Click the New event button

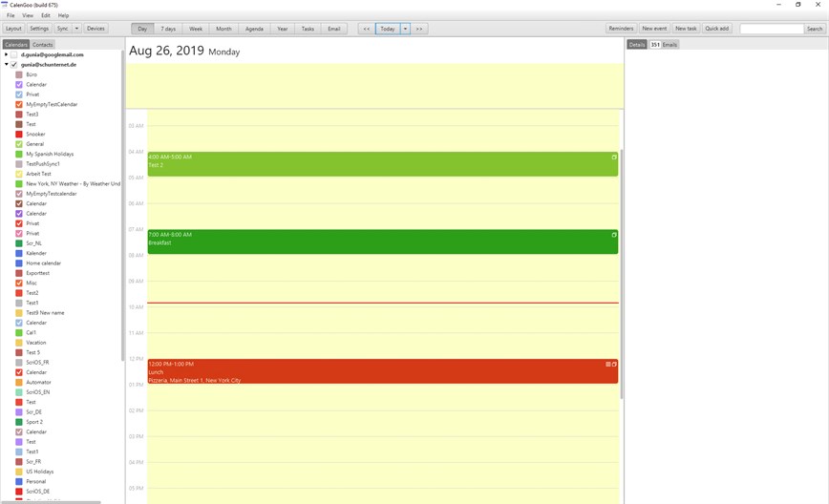[x=654, y=29]
